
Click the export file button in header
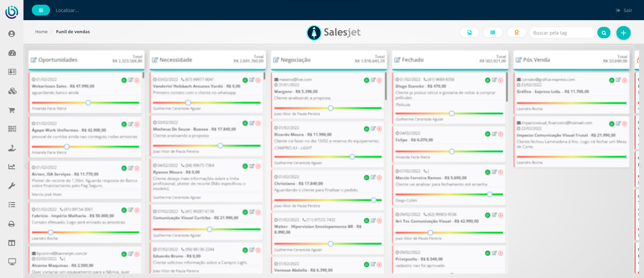469,33
